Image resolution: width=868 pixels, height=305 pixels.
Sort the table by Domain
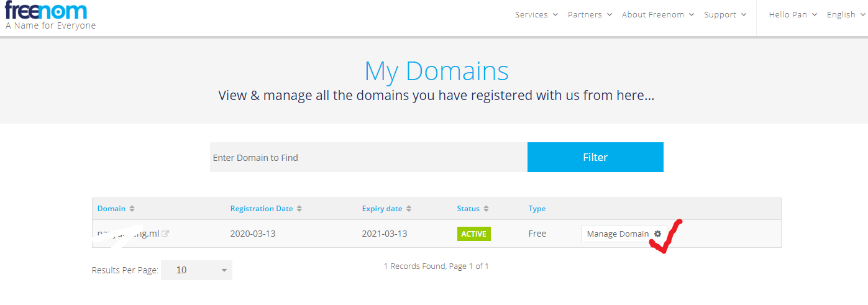pyautogui.click(x=116, y=209)
